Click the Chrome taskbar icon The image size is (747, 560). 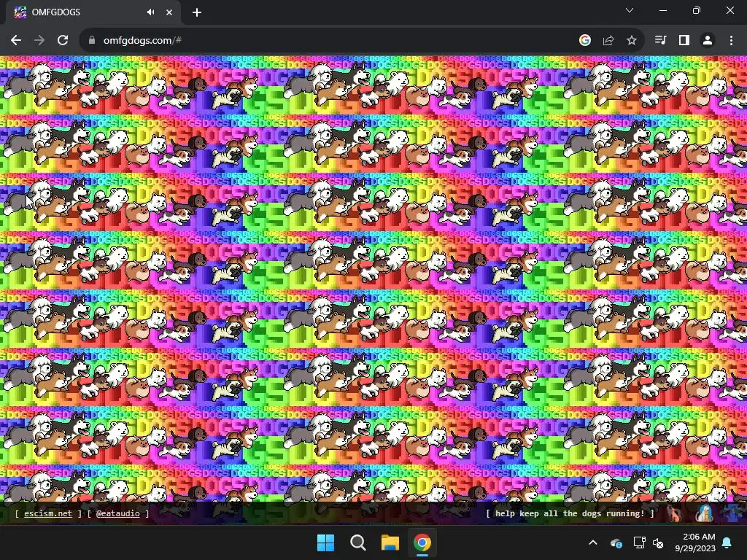pyautogui.click(x=422, y=542)
